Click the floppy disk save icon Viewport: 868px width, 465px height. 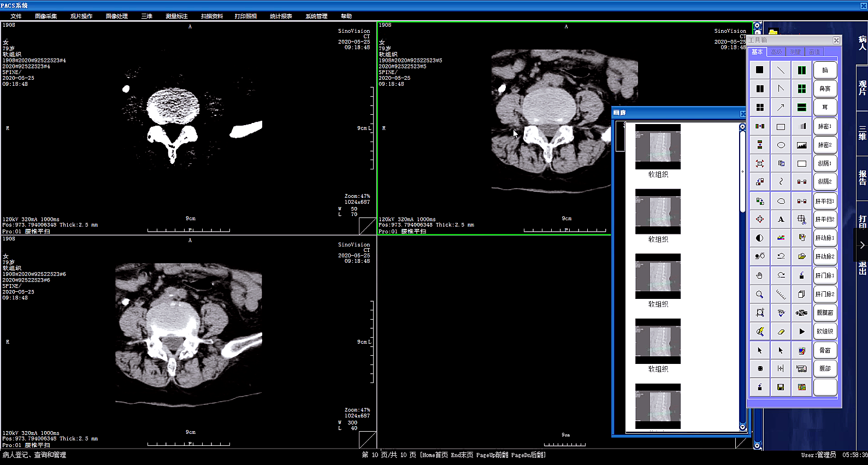(781, 387)
